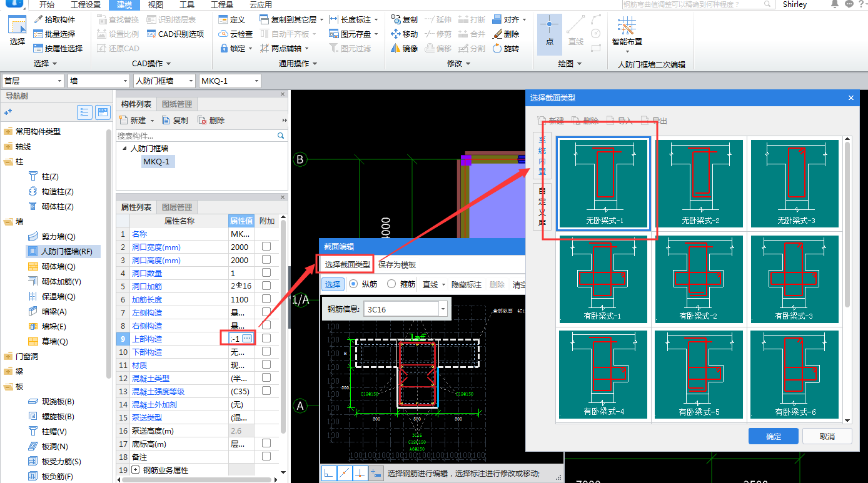Click the 定义 define tool
This screenshot has height=483, width=868.
(x=232, y=19)
